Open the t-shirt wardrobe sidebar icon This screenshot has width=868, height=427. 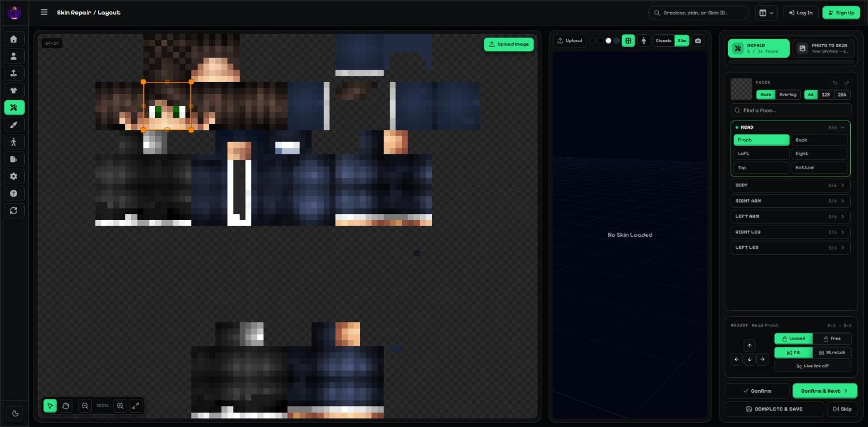pyautogui.click(x=14, y=90)
